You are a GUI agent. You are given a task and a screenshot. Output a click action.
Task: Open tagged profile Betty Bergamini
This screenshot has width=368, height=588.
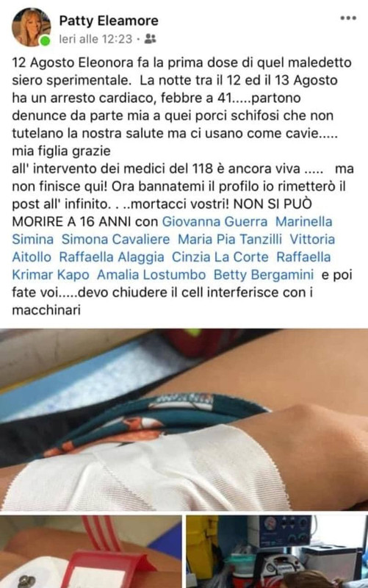[264, 274]
